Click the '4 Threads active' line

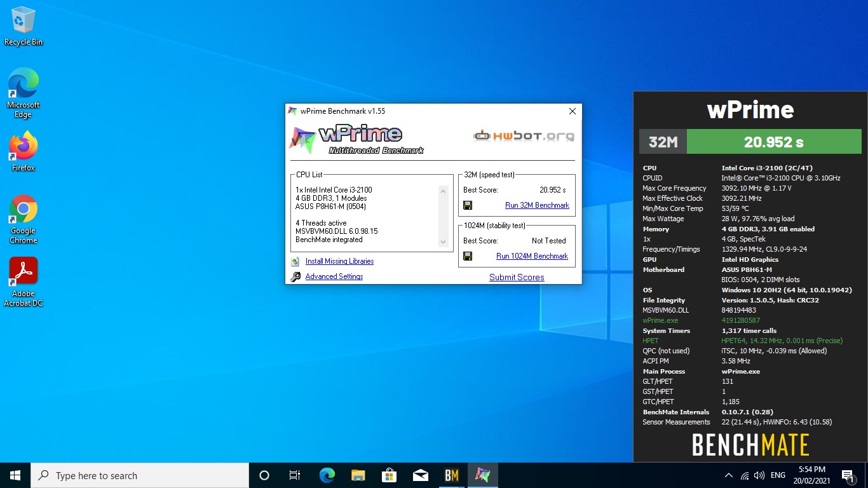(x=321, y=223)
